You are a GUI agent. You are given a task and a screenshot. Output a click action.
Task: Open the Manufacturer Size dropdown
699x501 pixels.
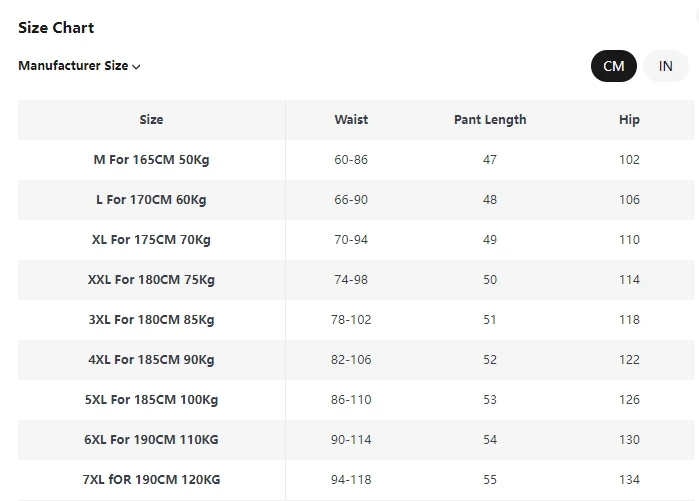click(79, 66)
